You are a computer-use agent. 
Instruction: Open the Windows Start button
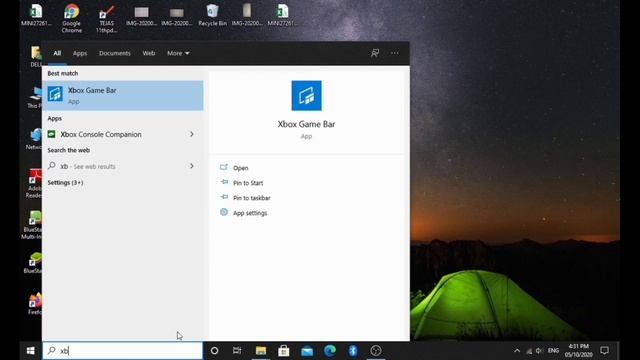pyautogui.click(x=31, y=351)
